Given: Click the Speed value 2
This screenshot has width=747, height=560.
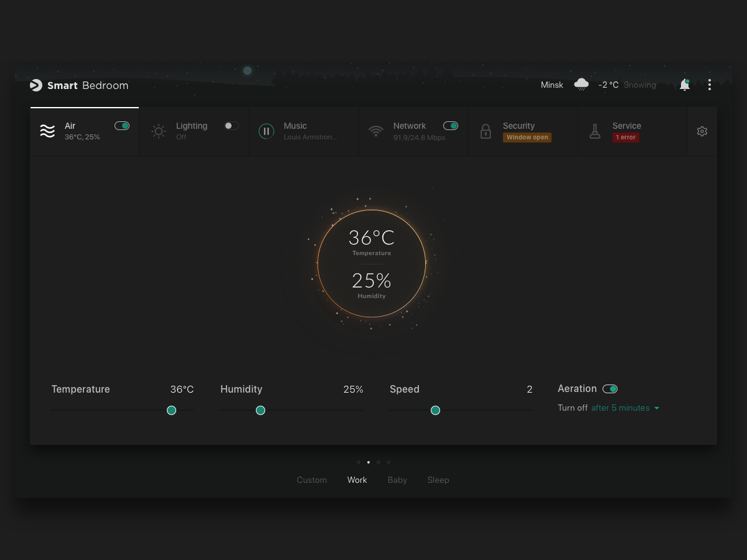Looking at the screenshot, I should (x=530, y=390).
